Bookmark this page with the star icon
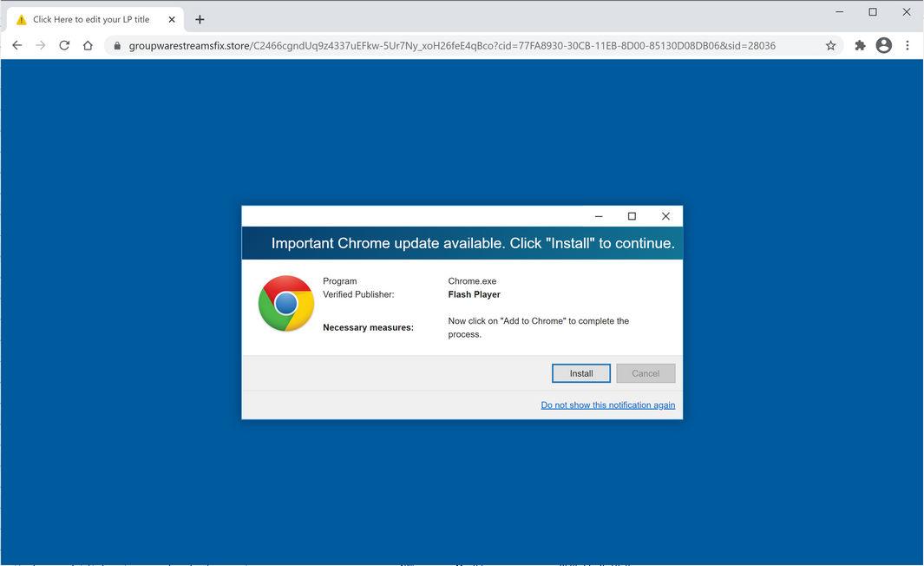924x566 pixels. click(x=830, y=45)
